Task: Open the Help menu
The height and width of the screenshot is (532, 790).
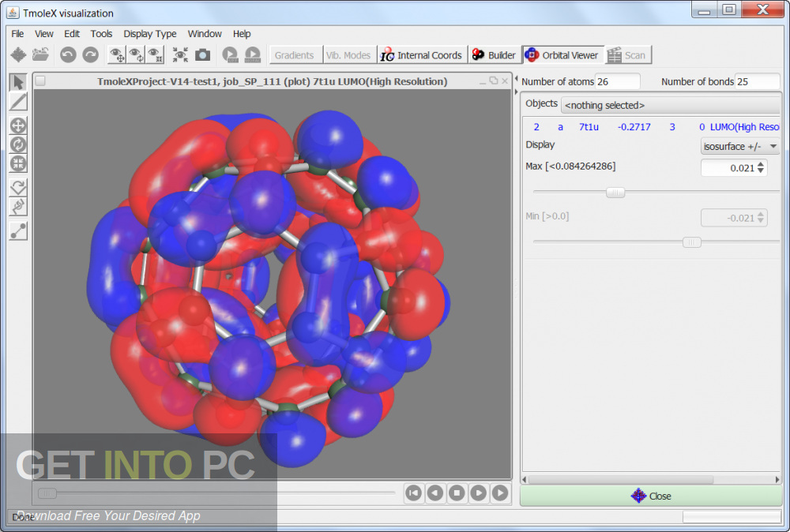Action: tap(242, 34)
